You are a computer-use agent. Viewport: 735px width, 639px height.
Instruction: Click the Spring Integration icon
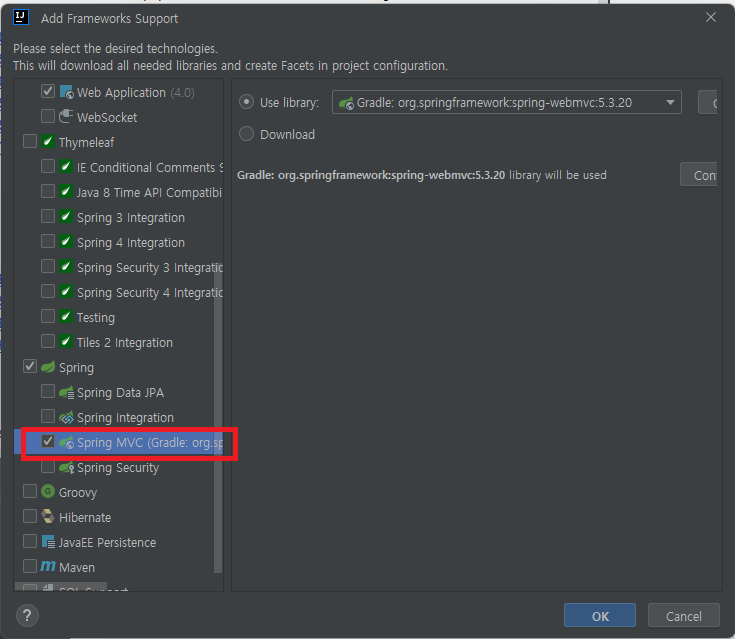click(67, 417)
